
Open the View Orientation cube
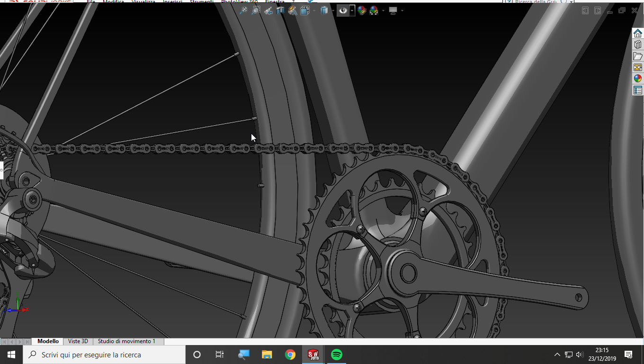pyautogui.click(x=304, y=10)
